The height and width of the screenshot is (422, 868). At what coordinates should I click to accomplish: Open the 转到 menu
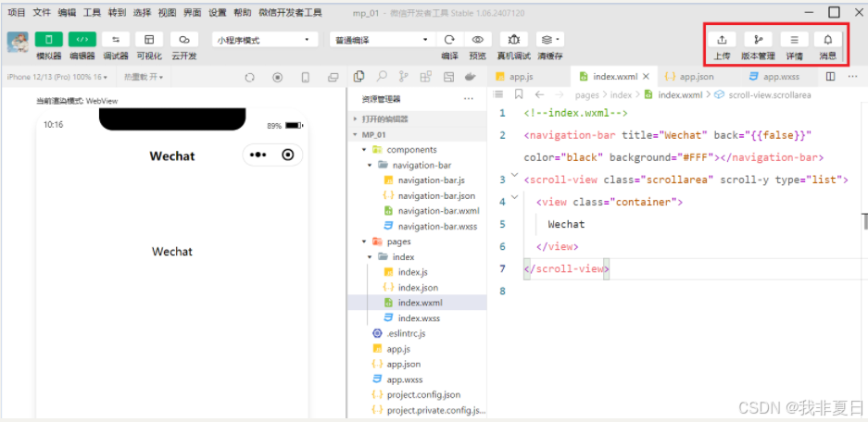point(117,12)
